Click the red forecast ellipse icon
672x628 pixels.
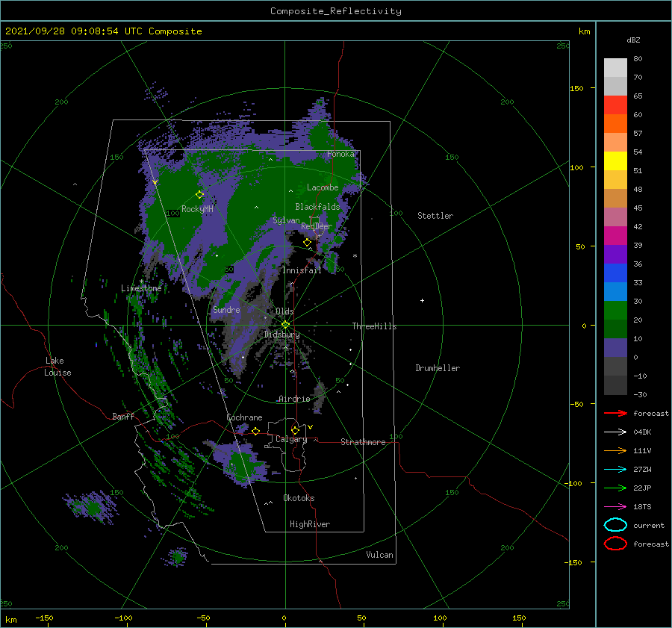click(615, 544)
